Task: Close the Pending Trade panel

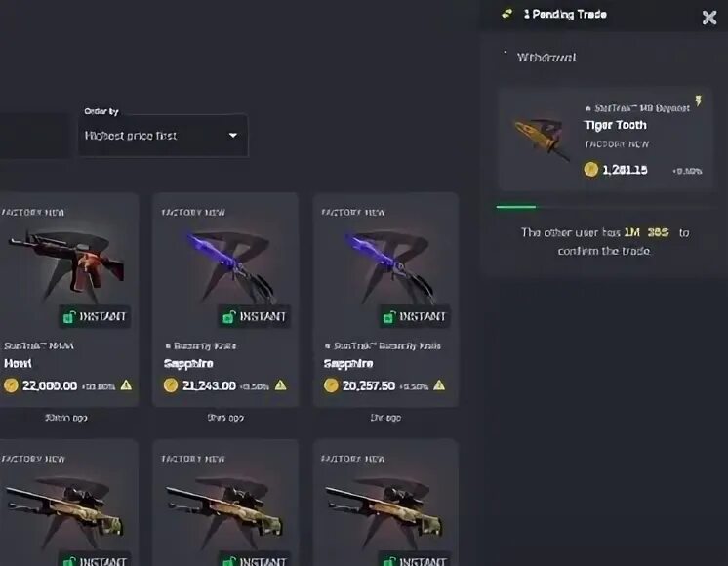Action: (x=708, y=18)
